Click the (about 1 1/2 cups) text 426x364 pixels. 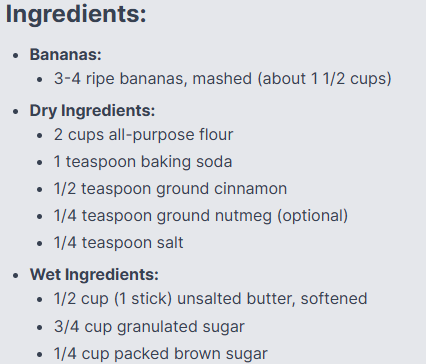(x=324, y=79)
